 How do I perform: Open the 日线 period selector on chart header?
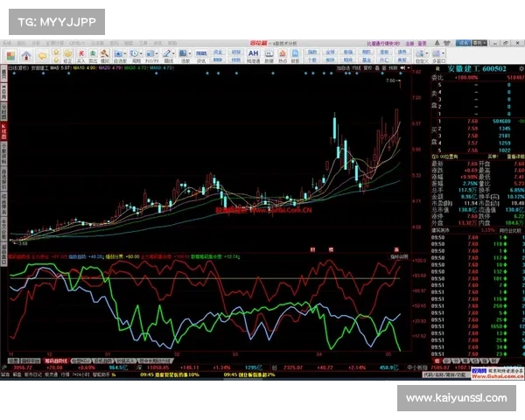(16, 66)
